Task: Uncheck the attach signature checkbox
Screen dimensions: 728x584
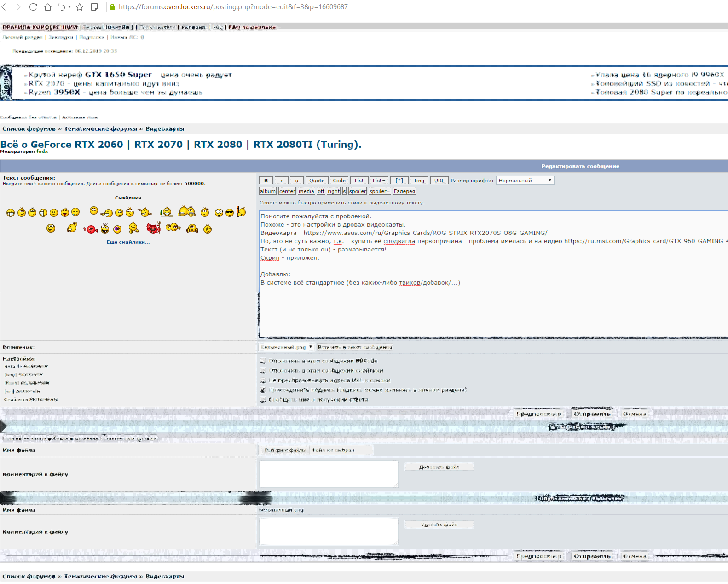Action: point(263,390)
